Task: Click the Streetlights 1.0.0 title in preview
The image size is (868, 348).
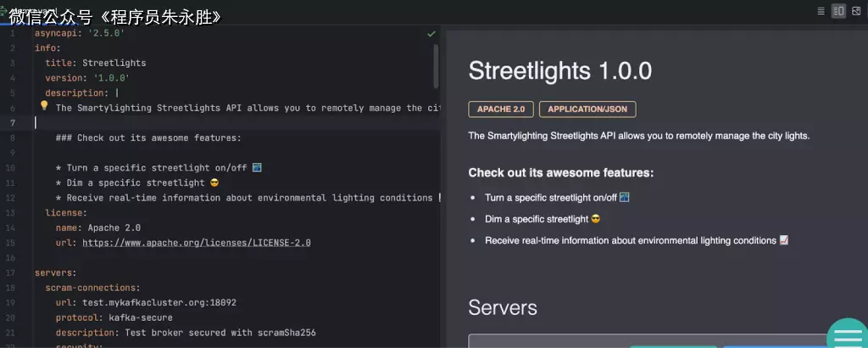Action: [560, 71]
